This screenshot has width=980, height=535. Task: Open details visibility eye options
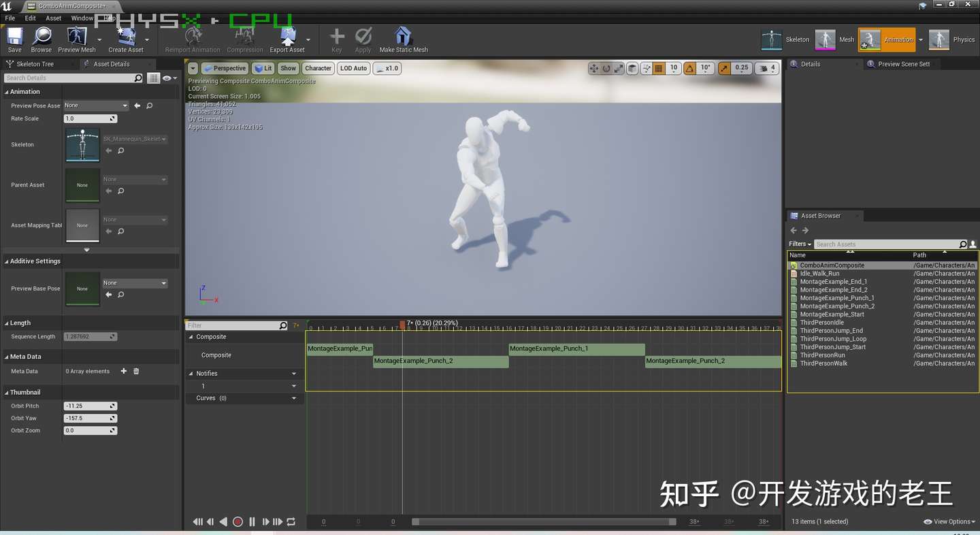coord(169,78)
